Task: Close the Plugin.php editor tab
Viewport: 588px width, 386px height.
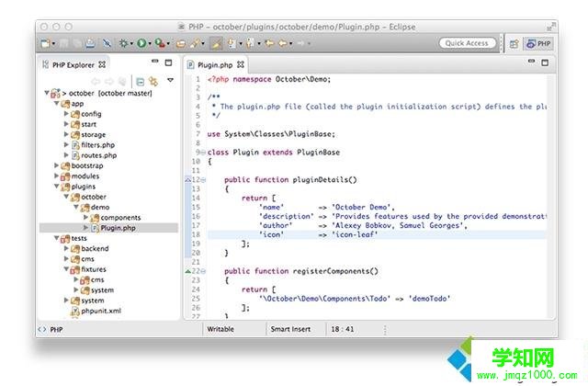Action: coord(241,64)
